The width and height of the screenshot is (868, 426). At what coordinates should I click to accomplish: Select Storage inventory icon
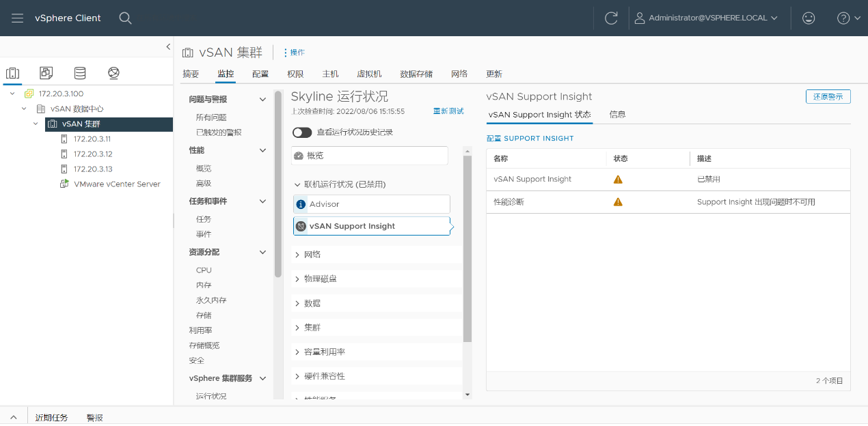[80, 72]
